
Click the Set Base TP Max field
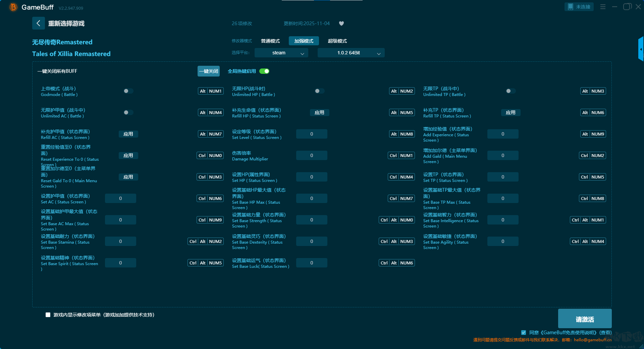click(503, 198)
